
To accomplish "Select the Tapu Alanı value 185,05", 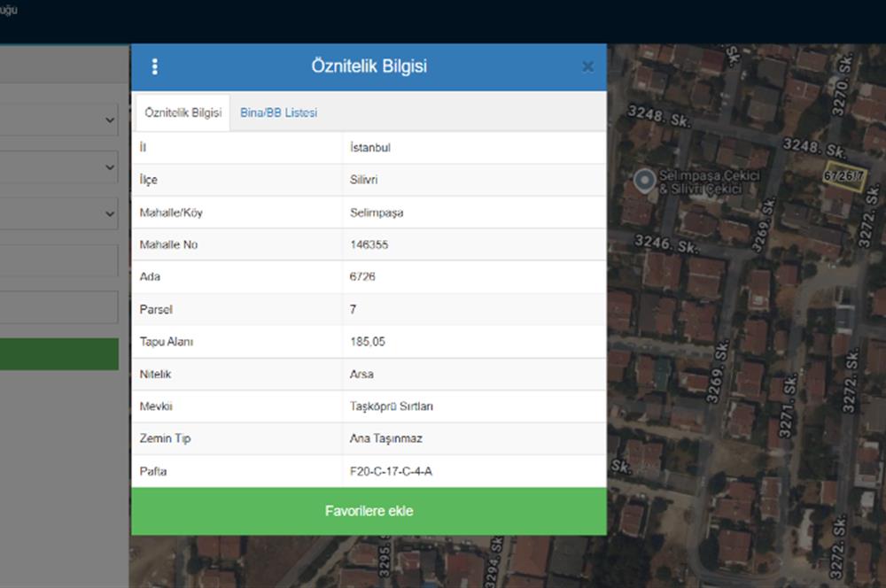I will 368,342.
